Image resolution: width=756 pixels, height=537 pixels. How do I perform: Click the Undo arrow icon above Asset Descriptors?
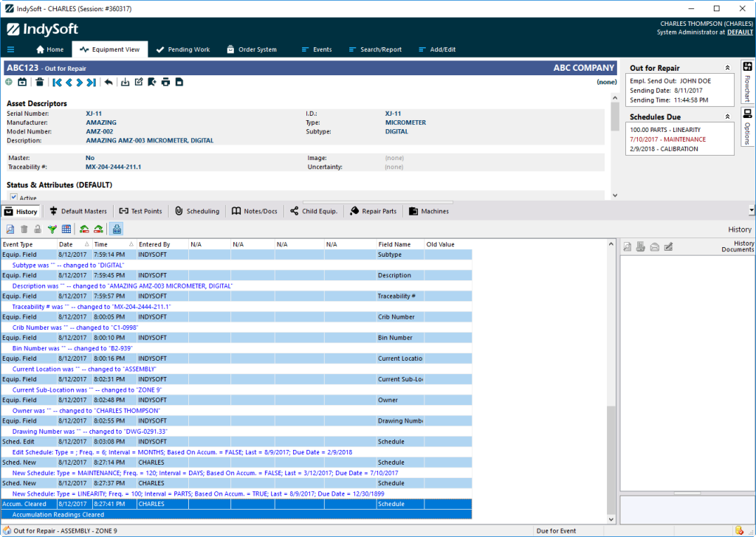pos(109,82)
